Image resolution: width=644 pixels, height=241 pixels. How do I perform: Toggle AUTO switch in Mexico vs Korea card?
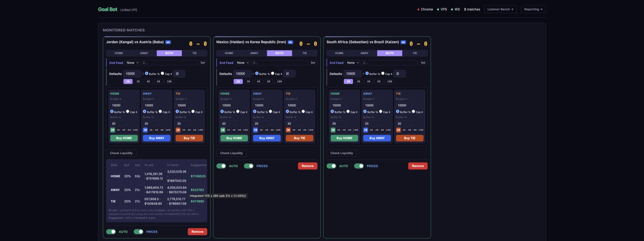click(x=221, y=166)
